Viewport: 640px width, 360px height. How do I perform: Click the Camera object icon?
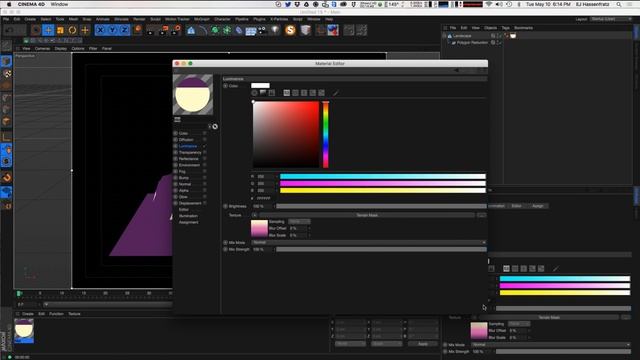coord(262,30)
